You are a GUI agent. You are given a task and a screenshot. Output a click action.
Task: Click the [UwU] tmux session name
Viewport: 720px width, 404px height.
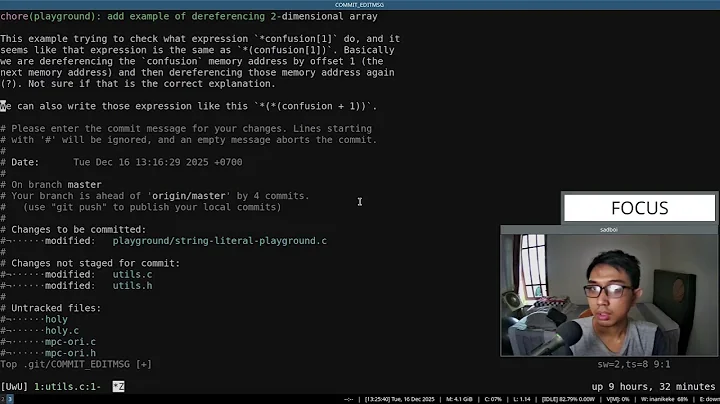click(x=14, y=387)
